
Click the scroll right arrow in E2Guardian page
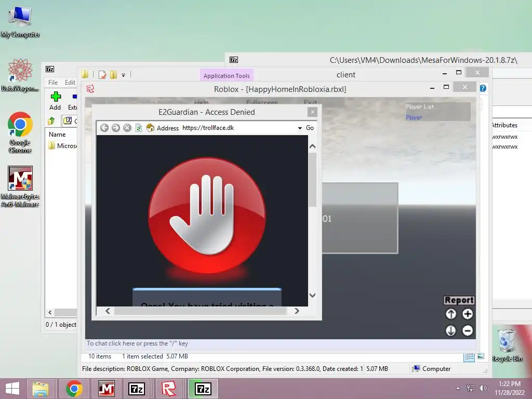(297, 311)
